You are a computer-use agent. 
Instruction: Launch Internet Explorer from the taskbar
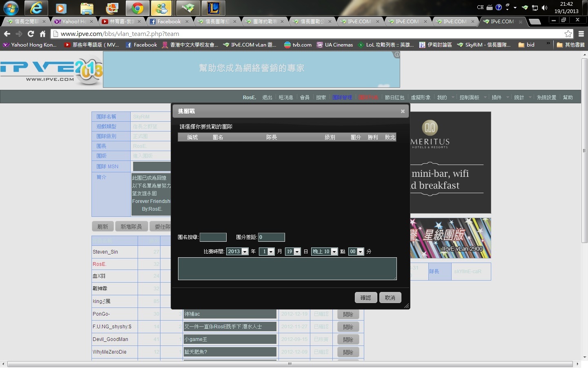[36, 8]
